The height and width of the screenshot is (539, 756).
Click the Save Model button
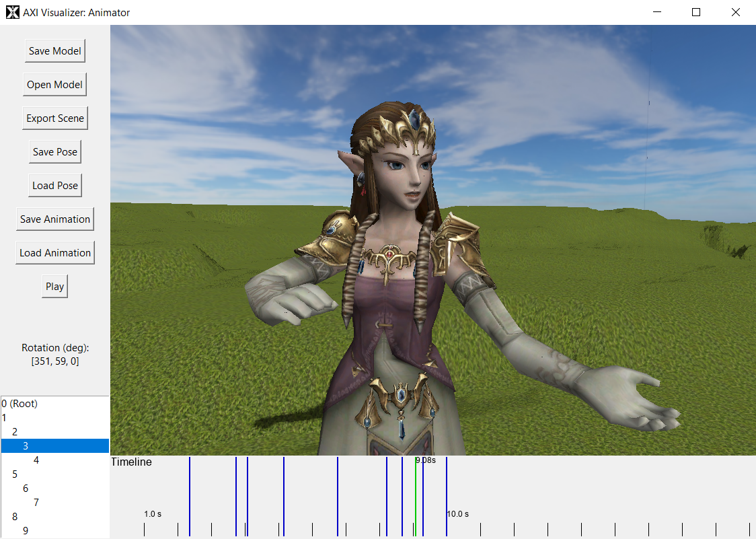point(54,51)
